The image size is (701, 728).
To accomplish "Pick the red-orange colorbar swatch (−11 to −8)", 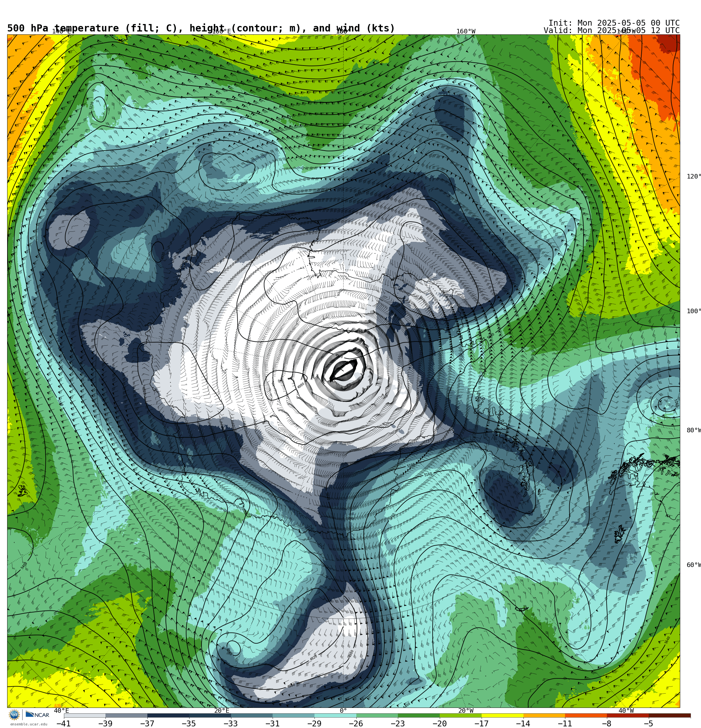I will point(586,715).
